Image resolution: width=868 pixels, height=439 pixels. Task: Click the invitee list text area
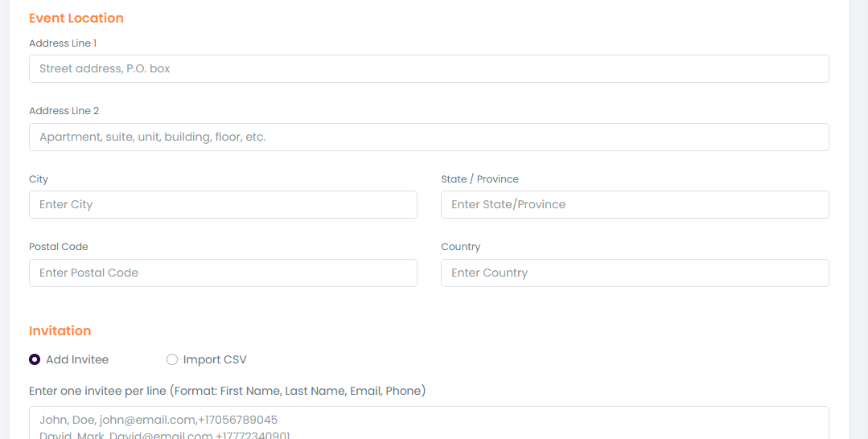429,423
